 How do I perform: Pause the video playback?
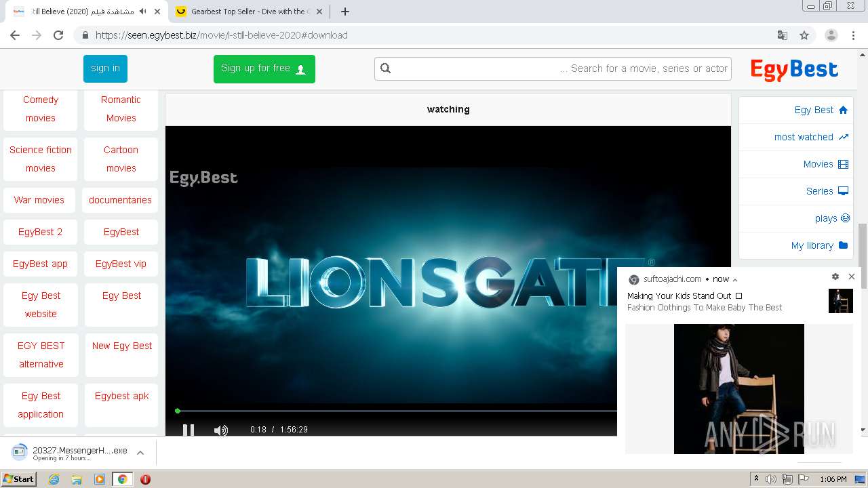(189, 430)
